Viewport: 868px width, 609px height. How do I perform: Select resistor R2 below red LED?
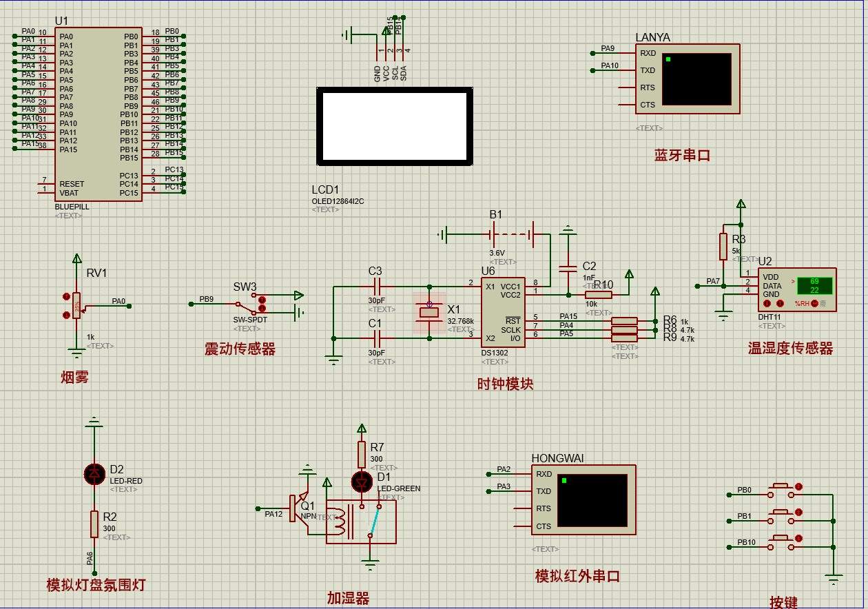94,524
